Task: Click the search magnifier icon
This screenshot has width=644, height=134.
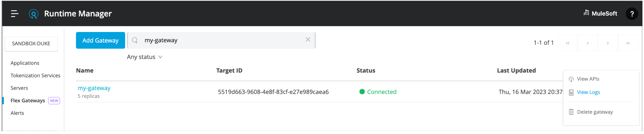Action: pos(135,40)
